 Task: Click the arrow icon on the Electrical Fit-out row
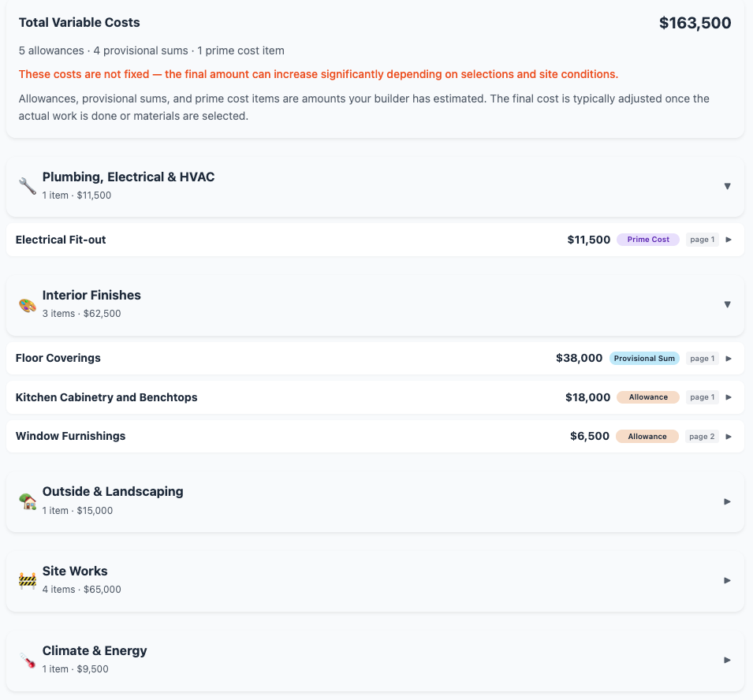729,239
